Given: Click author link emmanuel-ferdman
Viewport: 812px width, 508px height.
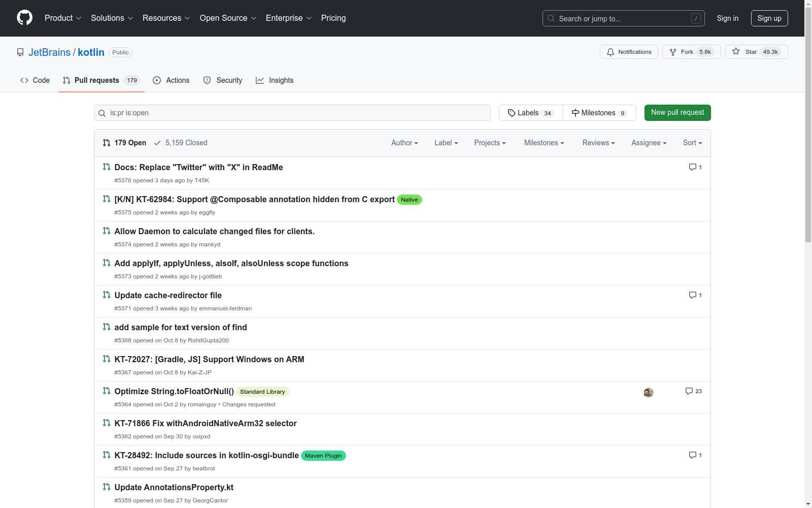Looking at the screenshot, I should tap(225, 308).
